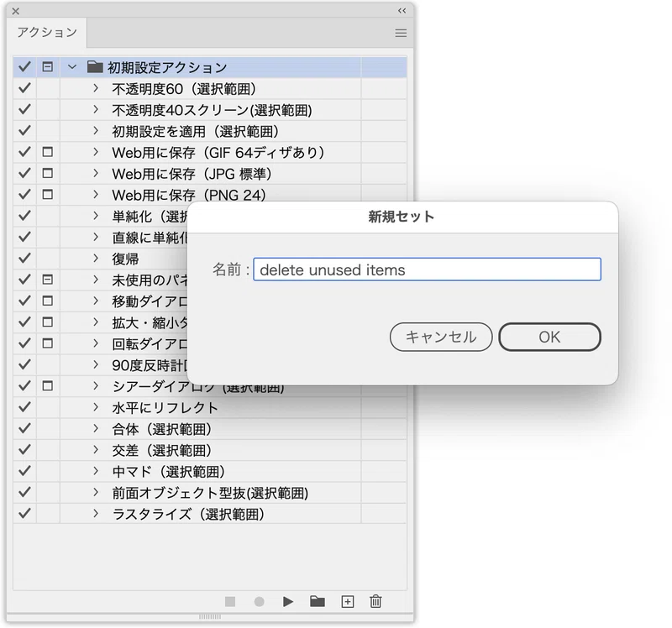672x628 pixels.
Task: Toggle dialog box for Web用に保存（GIF 64ディザあり）
Action: coord(48,152)
